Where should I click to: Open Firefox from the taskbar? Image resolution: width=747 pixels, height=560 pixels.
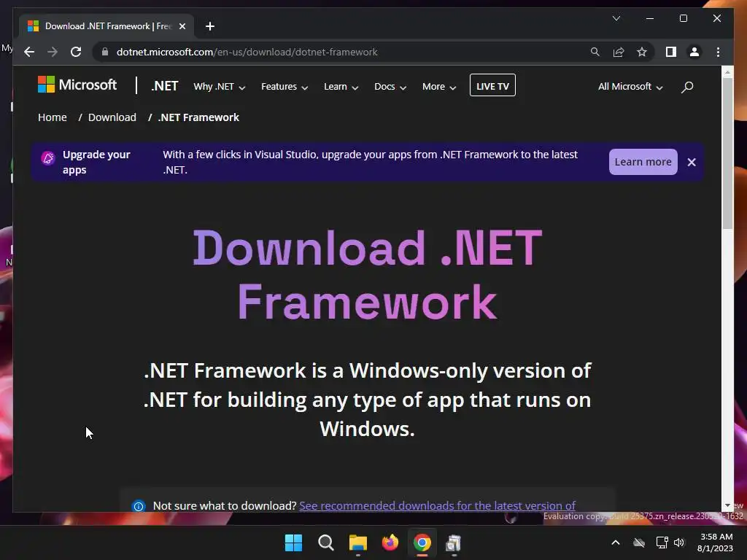390,542
